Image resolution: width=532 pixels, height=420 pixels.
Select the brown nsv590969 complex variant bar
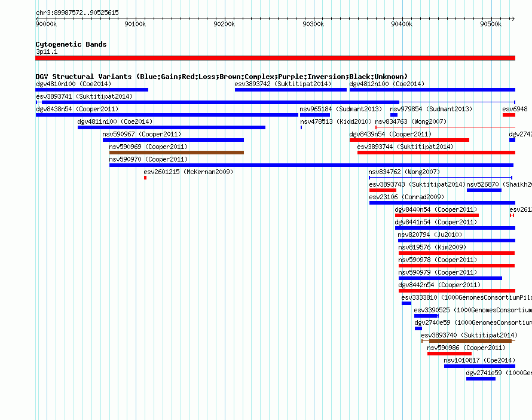pos(176,153)
